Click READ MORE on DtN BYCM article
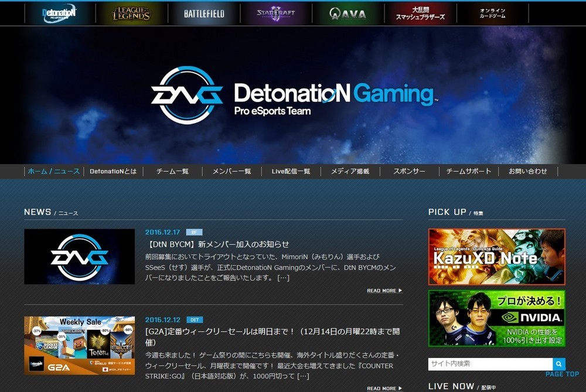 pos(384,291)
